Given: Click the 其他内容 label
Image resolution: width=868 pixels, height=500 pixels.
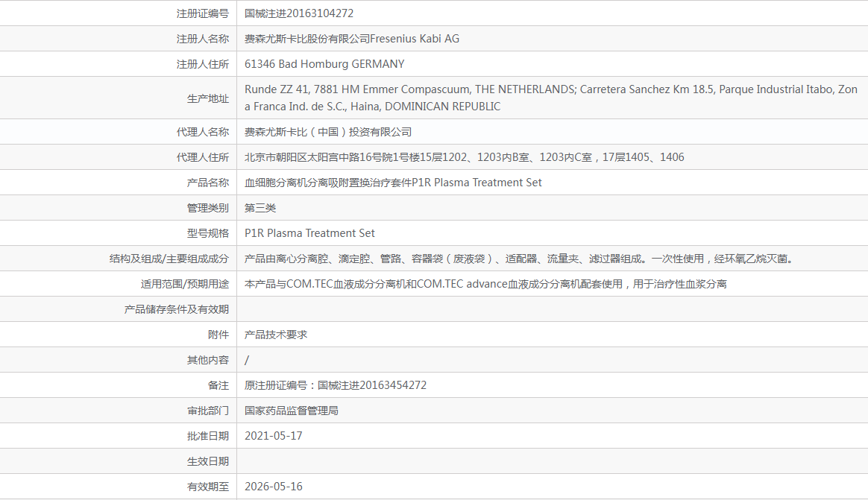Looking at the screenshot, I should (x=207, y=361).
